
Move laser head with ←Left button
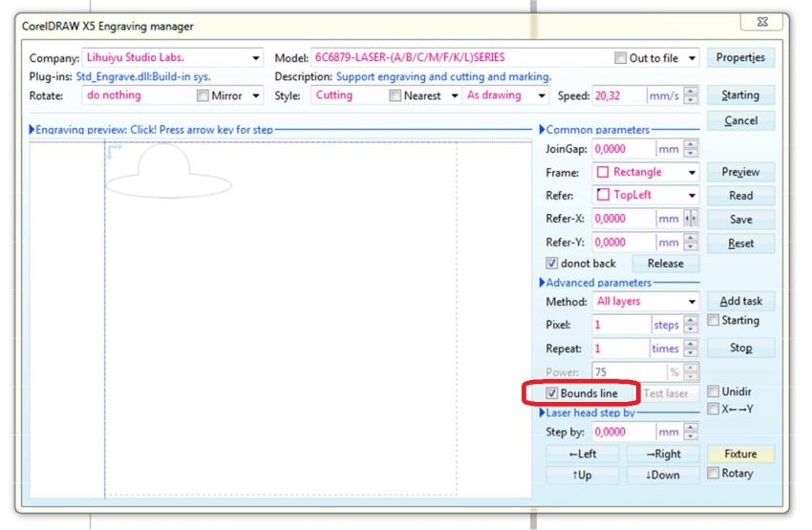582,455
